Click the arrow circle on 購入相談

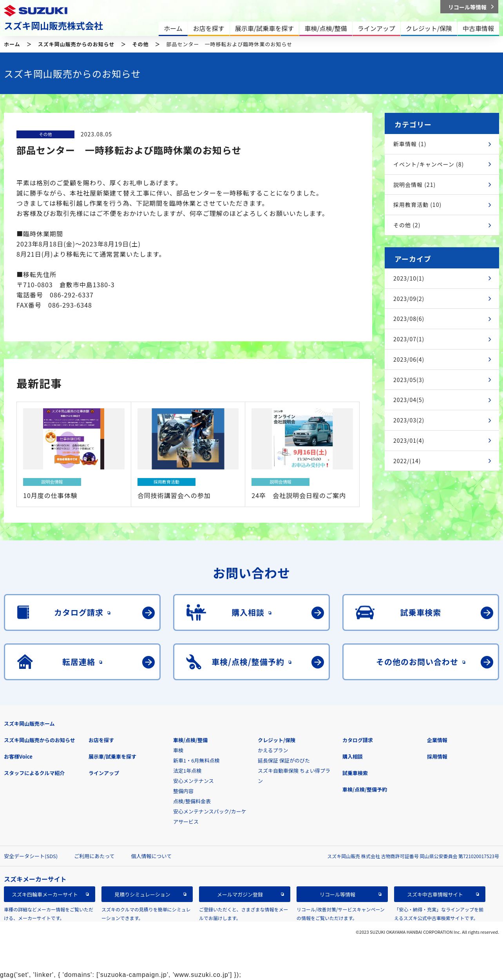pyautogui.click(x=318, y=612)
